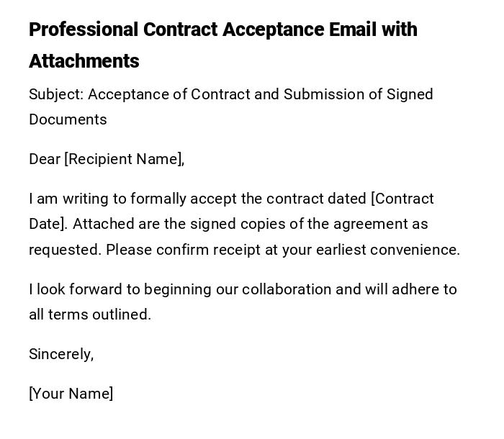504x439 pixels.
Task: Click the closing word "Sincerely,"
Action: click(x=61, y=355)
